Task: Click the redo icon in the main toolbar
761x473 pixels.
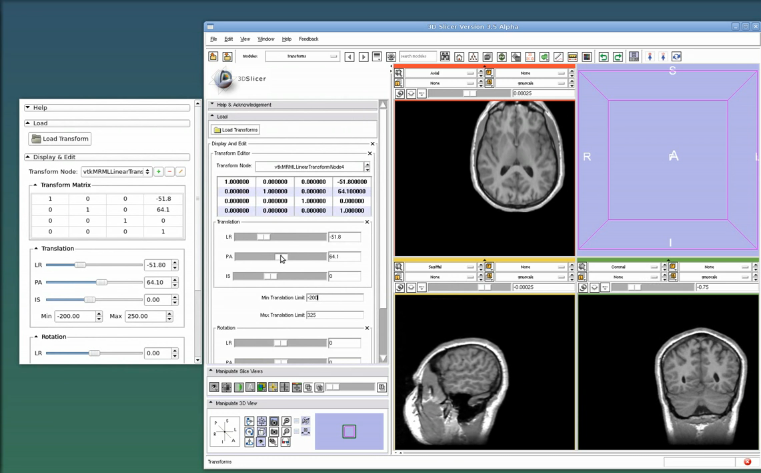Action: tap(618, 57)
